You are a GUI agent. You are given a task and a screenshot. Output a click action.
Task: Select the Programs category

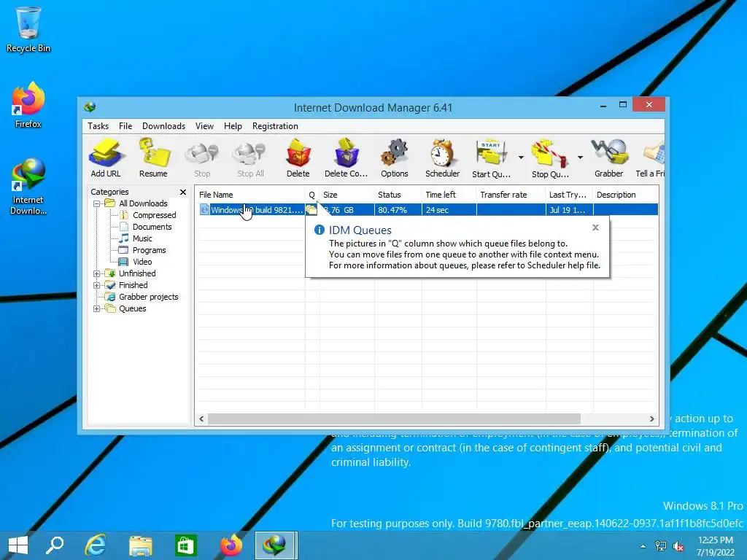(x=149, y=251)
